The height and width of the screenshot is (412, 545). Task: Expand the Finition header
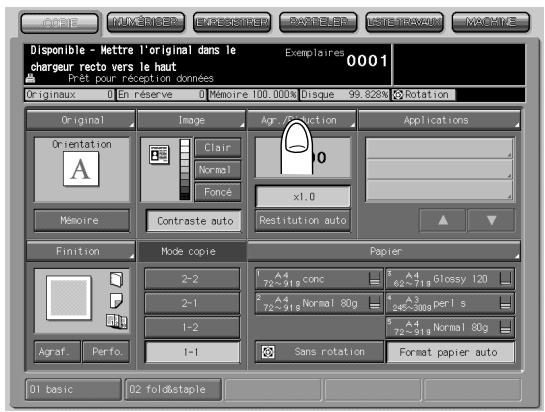click(x=81, y=251)
